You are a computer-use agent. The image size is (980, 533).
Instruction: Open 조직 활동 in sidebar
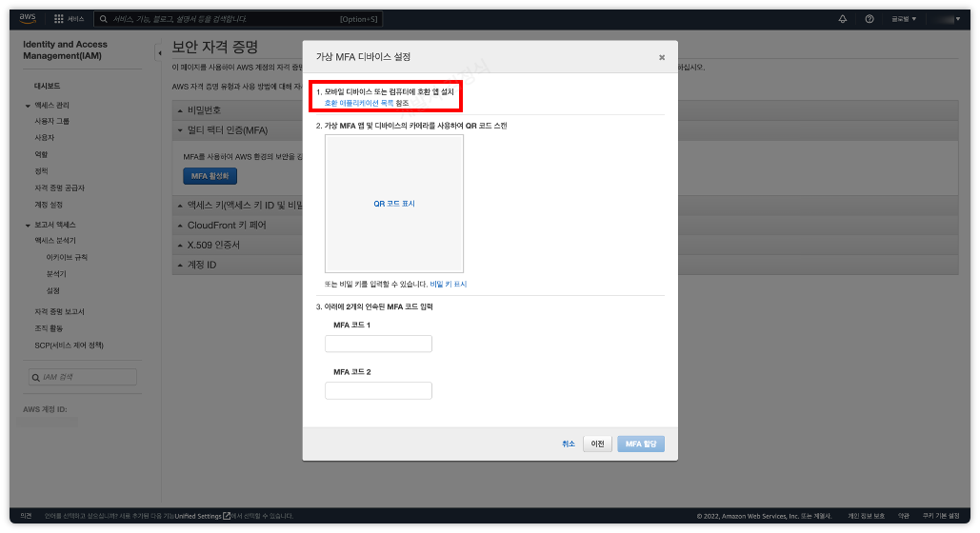point(49,328)
